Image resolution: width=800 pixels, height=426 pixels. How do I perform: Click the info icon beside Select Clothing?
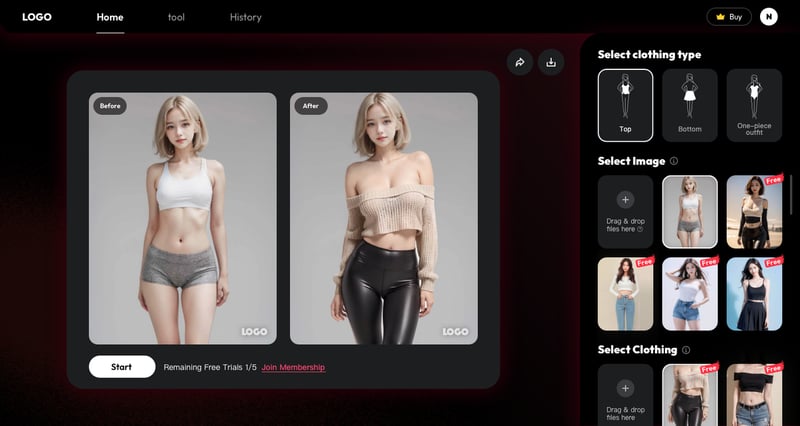click(686, 350)
